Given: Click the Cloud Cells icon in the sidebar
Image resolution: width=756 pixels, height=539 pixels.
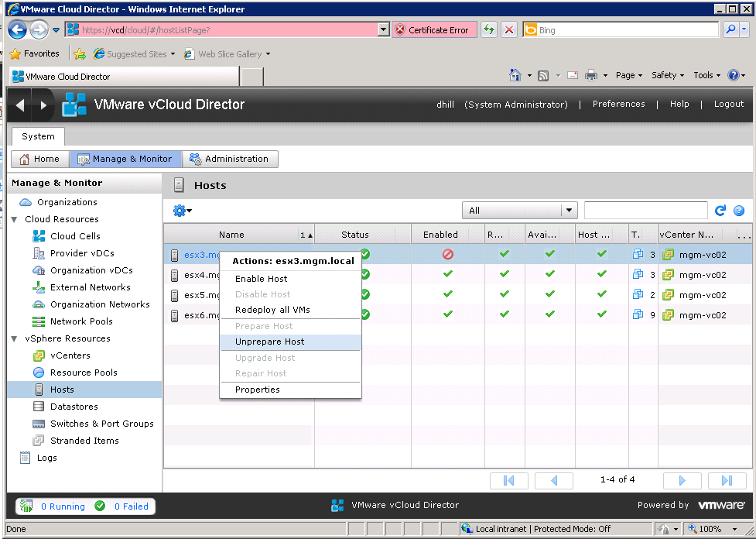Looking at the screenshot, I should coord(39,236).
